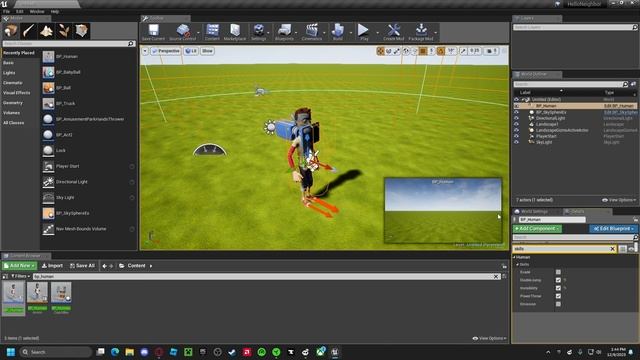Screen dimensions: 640x360
Task: Select Nav Mesh Bounds Volume icon
Action: (48, 229)
